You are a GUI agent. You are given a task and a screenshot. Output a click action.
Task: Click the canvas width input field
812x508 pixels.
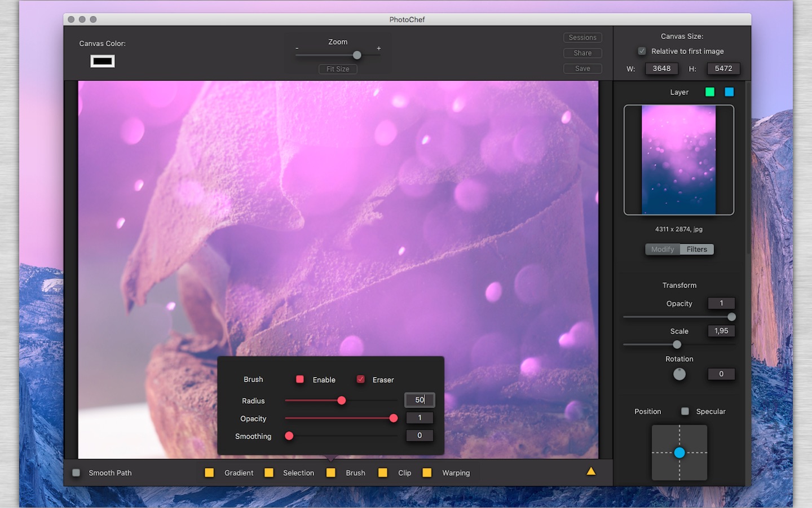(x=661, y=68)
